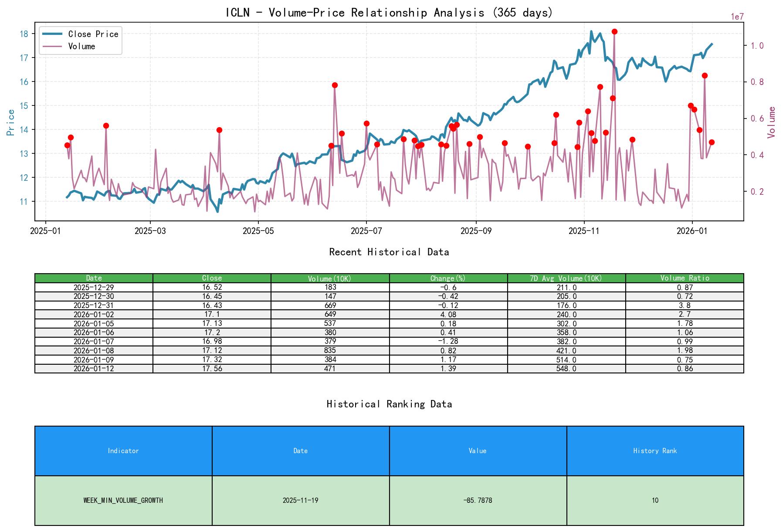Click the chart title text
This screenshot has height=532, width=783.
pos(389,13)
